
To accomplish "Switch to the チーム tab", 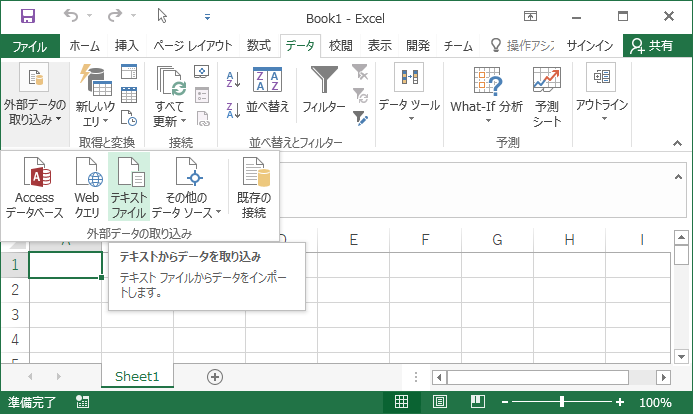I will 458,46.
